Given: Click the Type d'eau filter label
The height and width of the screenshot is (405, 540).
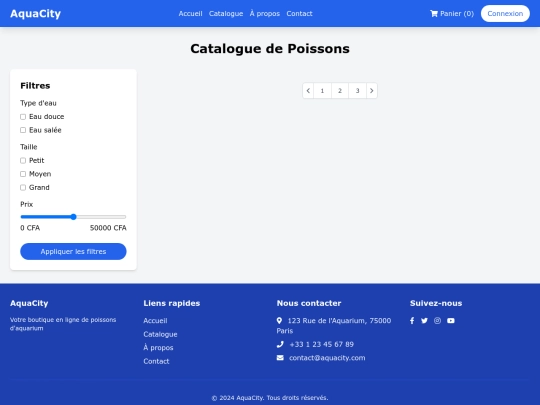Looking at the screenshot, I should [x=38, y=103].
